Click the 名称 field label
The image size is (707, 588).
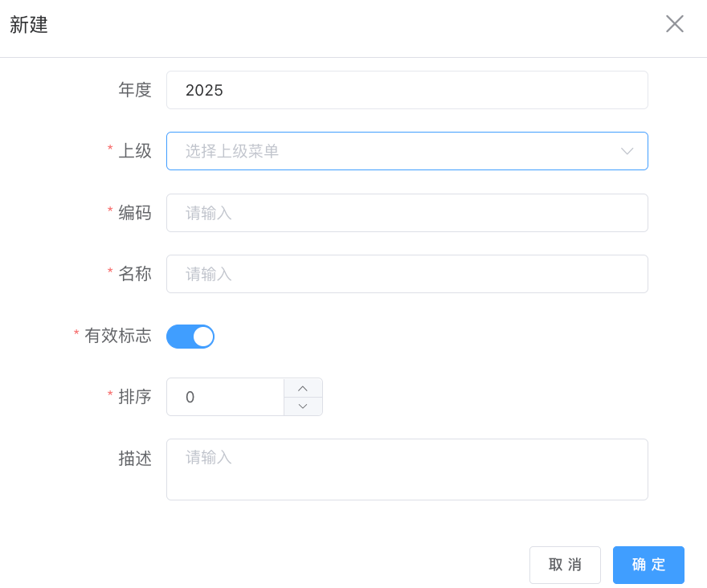135,274
